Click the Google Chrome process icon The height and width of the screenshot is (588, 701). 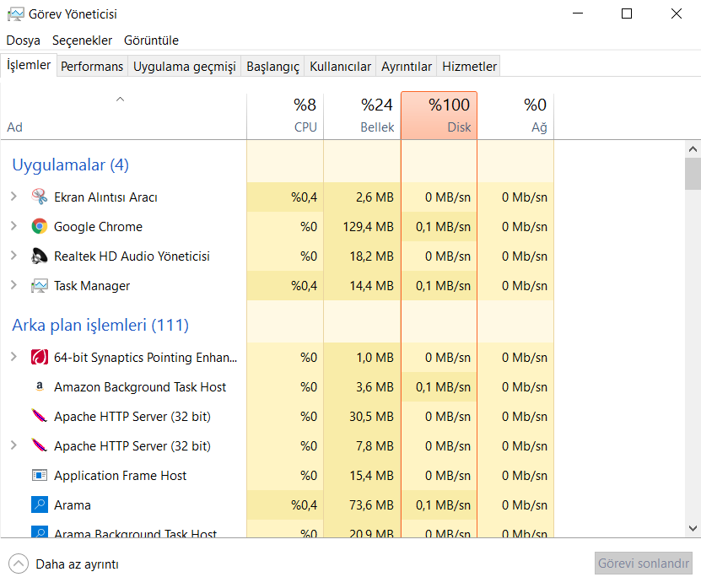pos(39,226)
